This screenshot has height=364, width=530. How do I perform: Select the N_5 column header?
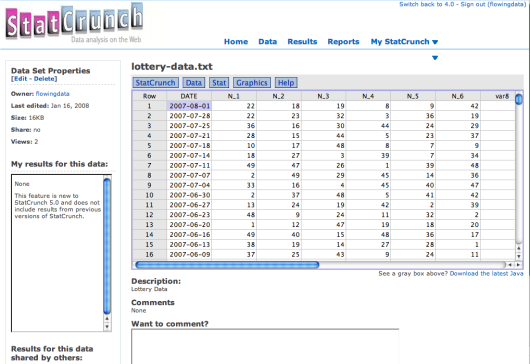413,96
